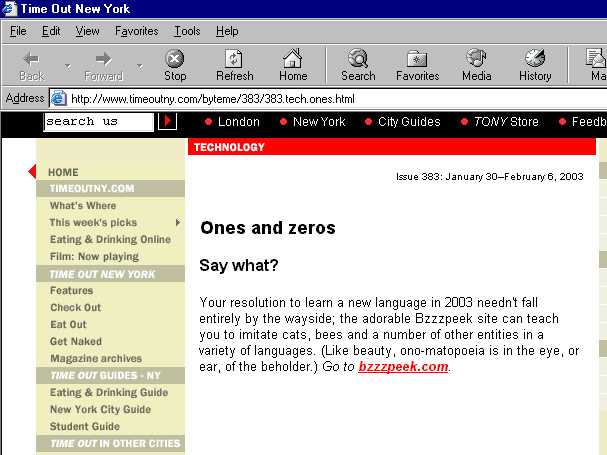Click the Back navigation arrow icon

point(31,59)
